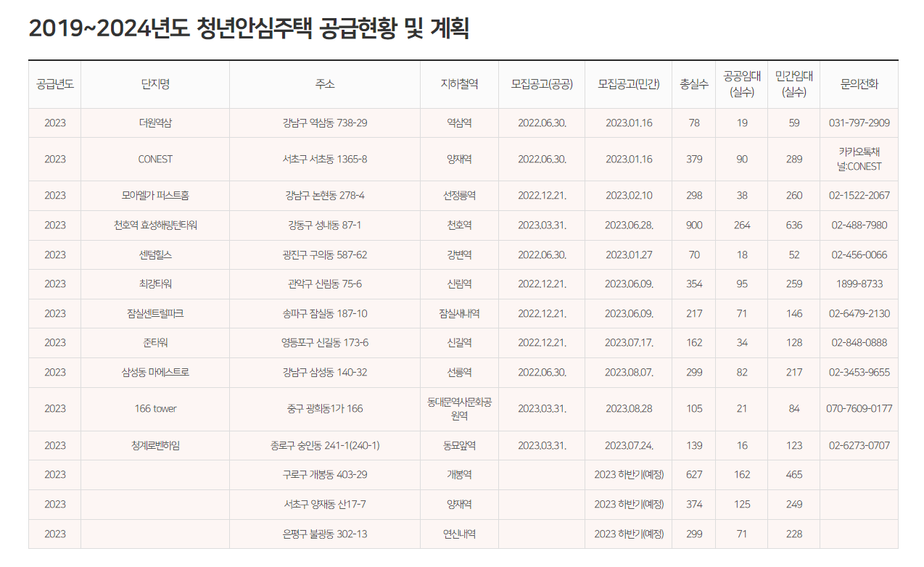The height and width of the screenshot is (567, 924).
Task: Click the phone number 02-488-7980
Action: click(860, 225)
